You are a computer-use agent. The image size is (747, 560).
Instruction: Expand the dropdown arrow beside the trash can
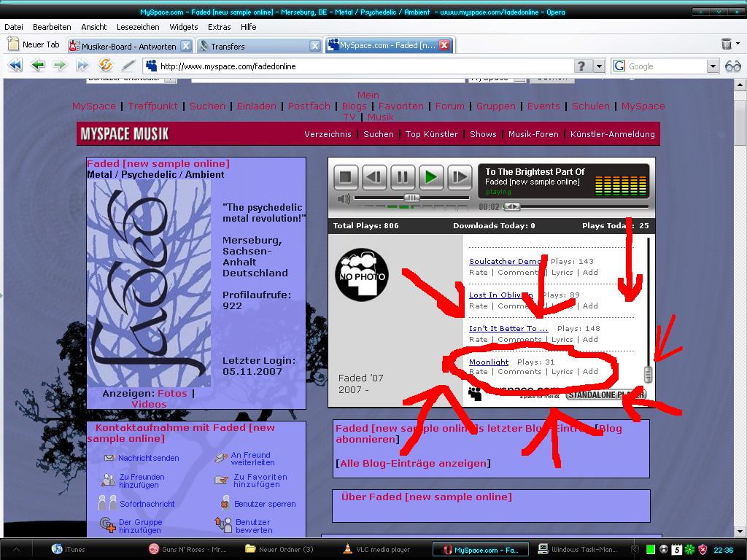pos(738,44)
